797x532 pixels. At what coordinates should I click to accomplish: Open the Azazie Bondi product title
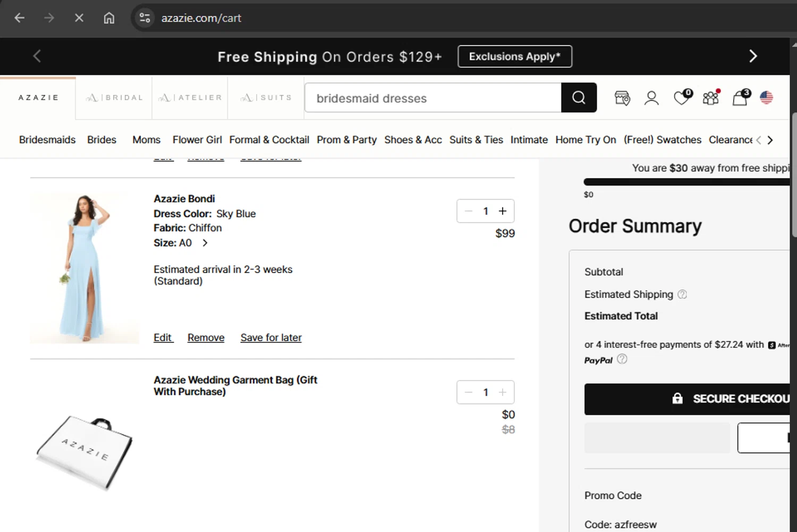pos(184,199)
